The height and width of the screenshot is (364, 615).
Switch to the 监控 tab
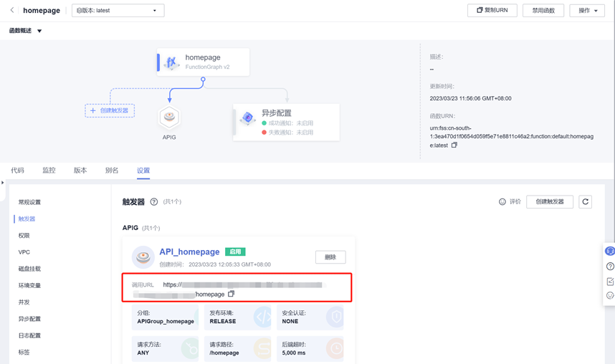point(49,171)
